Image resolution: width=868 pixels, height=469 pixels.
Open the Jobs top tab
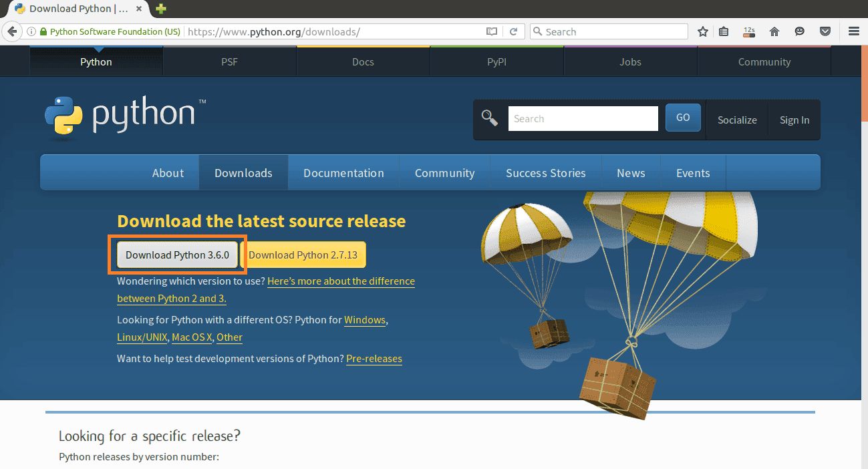point(630,61)
